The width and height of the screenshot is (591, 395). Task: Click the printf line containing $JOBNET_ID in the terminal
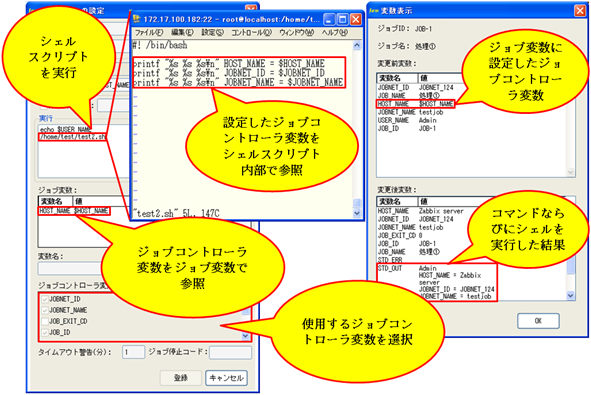[x=229, y=73]
